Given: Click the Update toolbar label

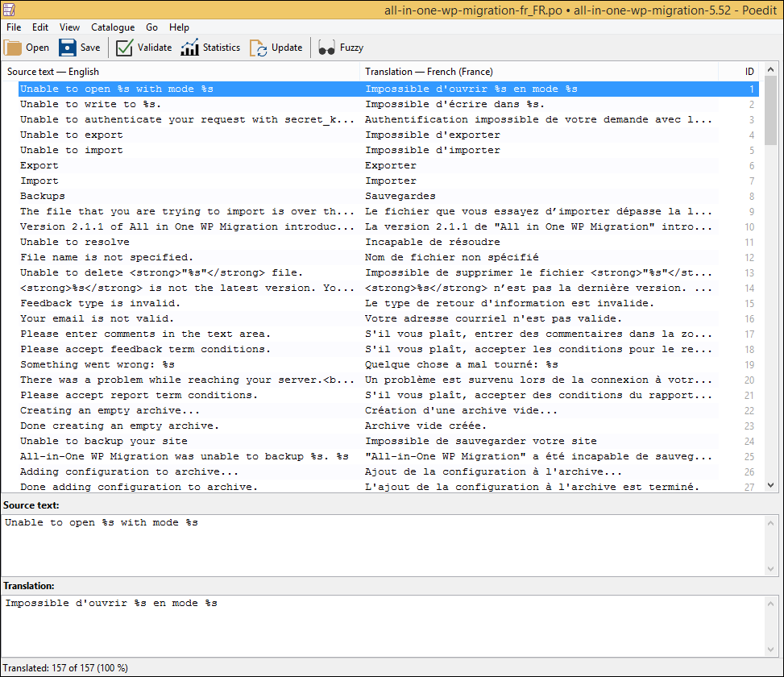Looking at the screenshot, I should (x=287, y=48).
